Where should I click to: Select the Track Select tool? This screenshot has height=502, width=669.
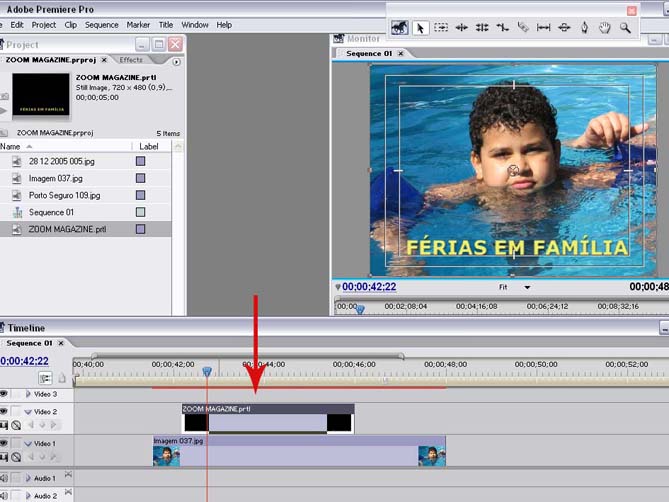(x=441, y=28)
